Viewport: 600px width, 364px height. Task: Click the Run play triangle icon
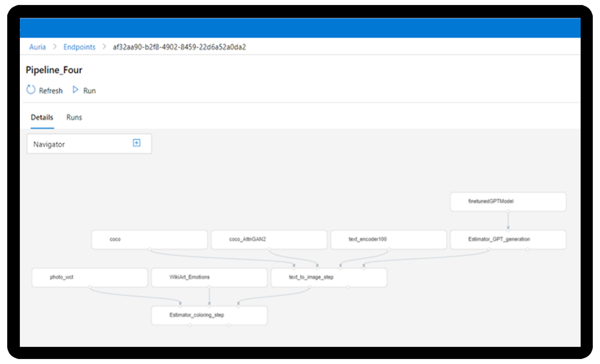tap(76, 90)
